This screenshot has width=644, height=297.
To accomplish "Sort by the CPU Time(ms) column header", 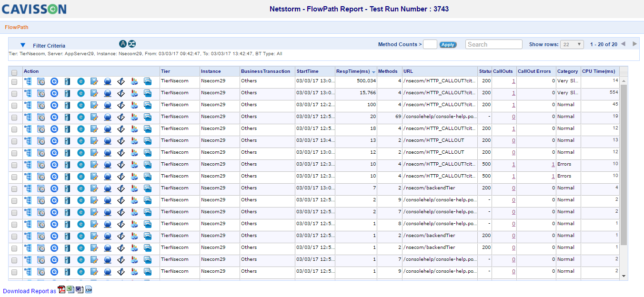I will [600, 71].
